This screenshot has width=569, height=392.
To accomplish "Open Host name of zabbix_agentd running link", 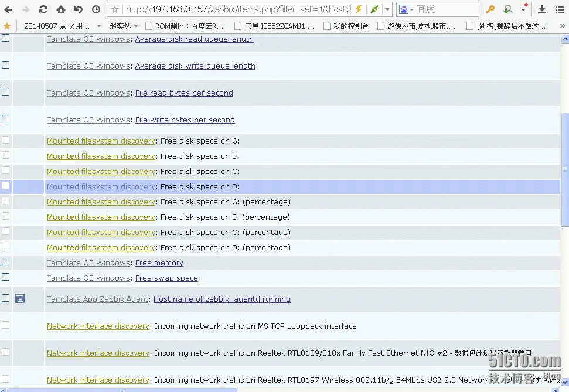I will [x=222, y=299].
